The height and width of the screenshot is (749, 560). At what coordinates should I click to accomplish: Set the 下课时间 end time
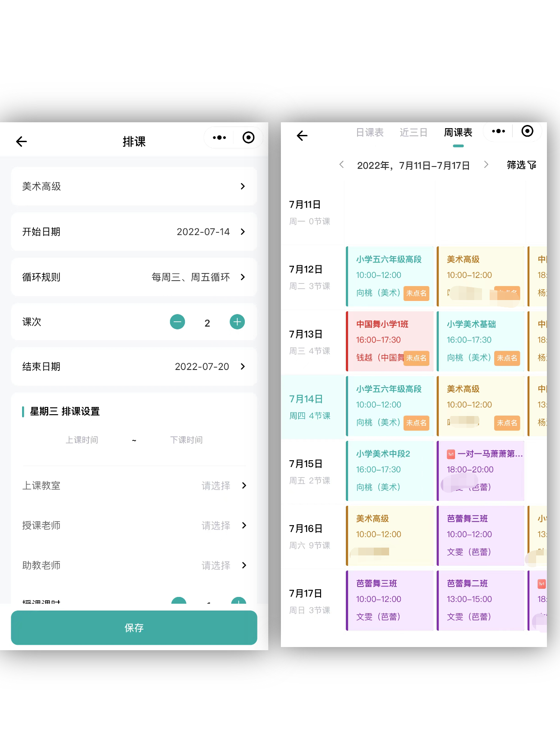coord(186,440)
